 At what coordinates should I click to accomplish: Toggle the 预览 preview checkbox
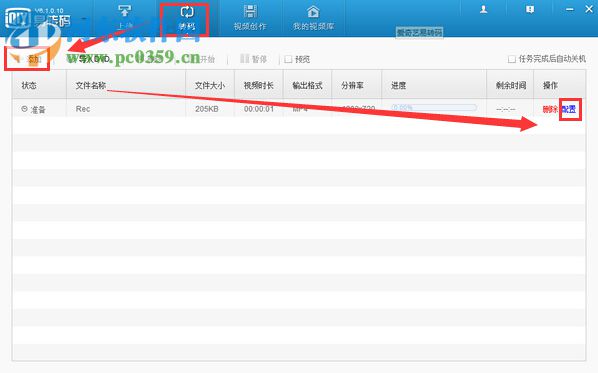coord(289,59)
